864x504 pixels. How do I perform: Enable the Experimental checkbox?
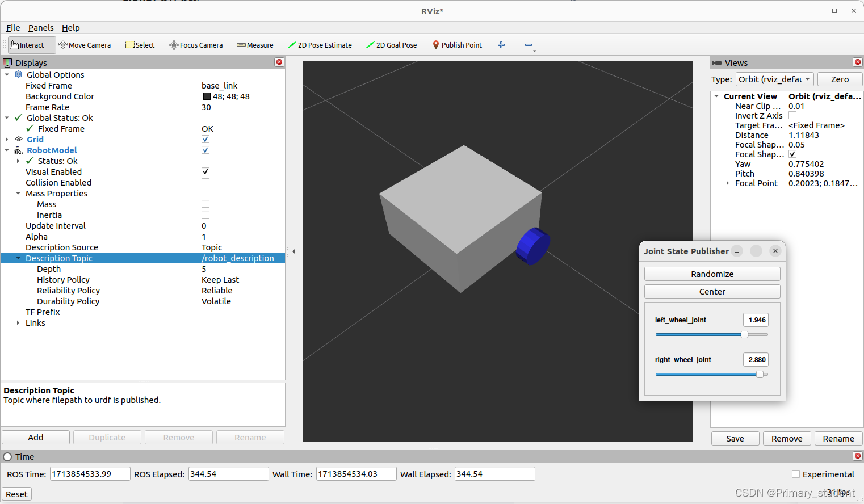796,474
